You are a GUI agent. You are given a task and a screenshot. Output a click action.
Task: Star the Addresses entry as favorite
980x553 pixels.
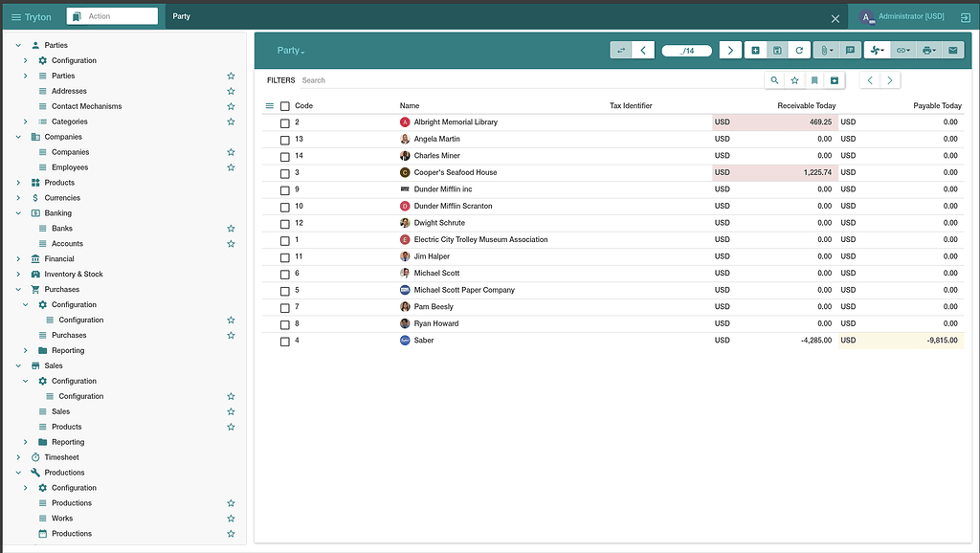(230, 91)
